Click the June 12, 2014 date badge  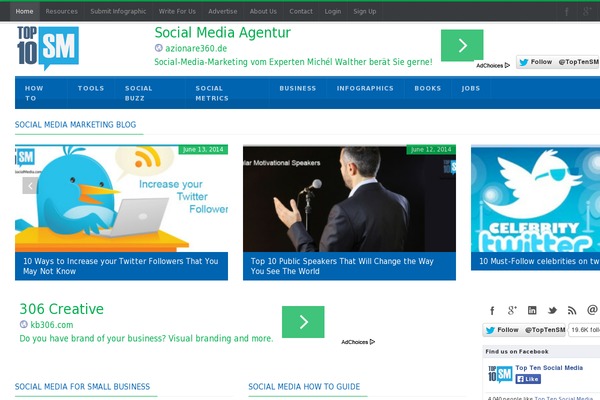[431, 150]
